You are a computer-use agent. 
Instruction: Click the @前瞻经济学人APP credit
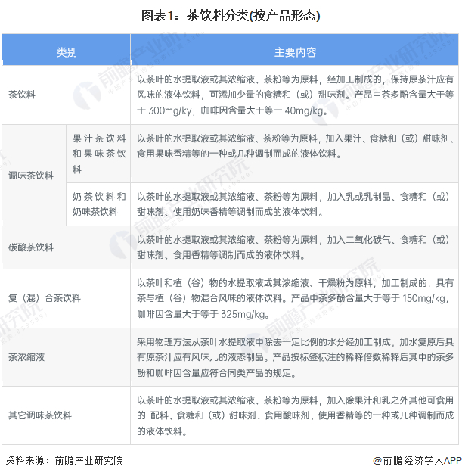417,460
